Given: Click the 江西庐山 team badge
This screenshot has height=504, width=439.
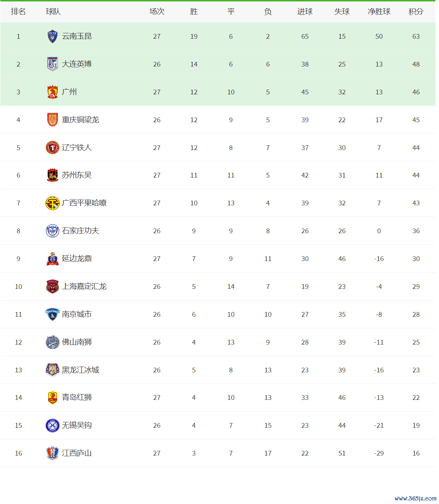Looking at the screenshot, I should [52, 453].
